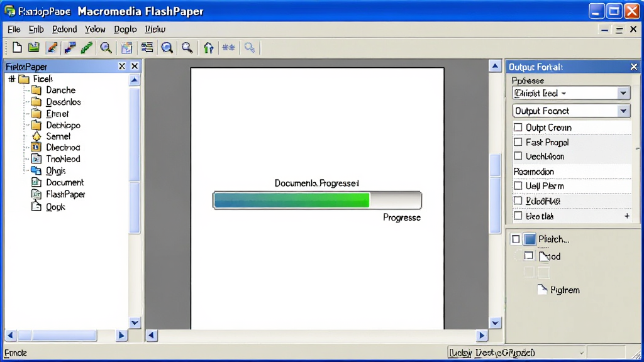Viewport: 644px width, 362px height.
Task: Select the Deckiopo folder in tree
Action: pyautogui.click(x=63, y=125)
